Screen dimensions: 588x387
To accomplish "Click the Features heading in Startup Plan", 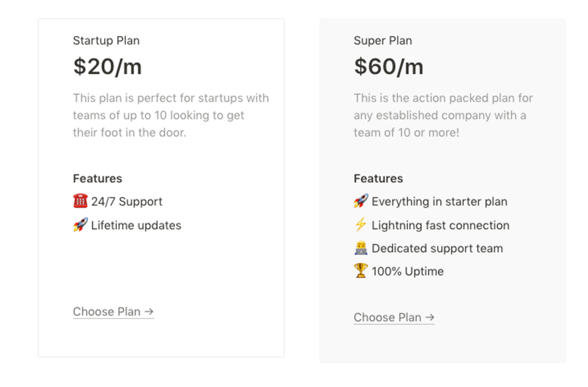I will click(97, 178).
